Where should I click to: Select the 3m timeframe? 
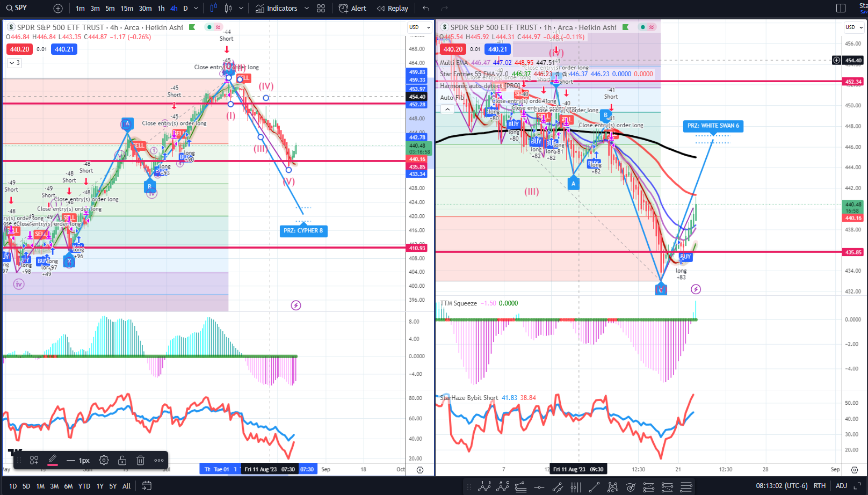[x=95, y=9]
